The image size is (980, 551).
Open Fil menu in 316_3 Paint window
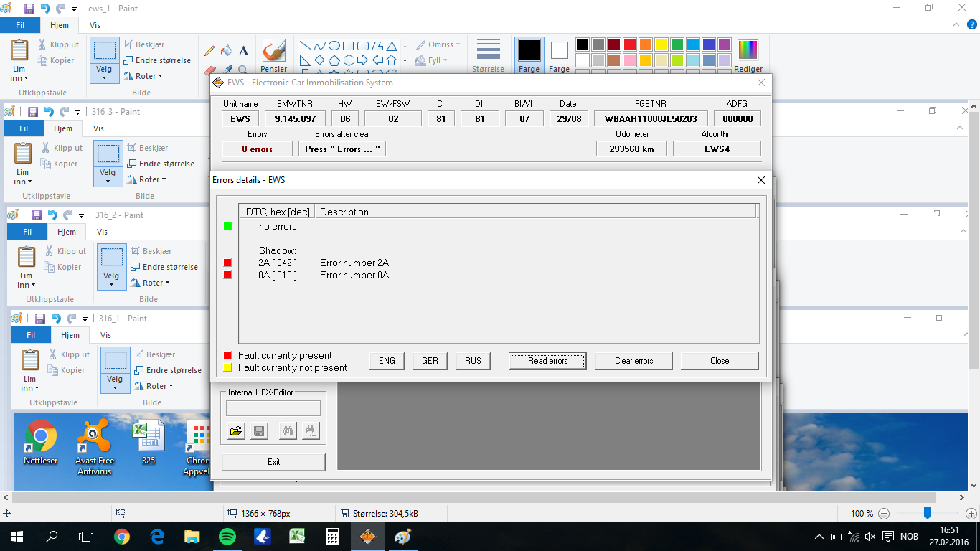24,128
